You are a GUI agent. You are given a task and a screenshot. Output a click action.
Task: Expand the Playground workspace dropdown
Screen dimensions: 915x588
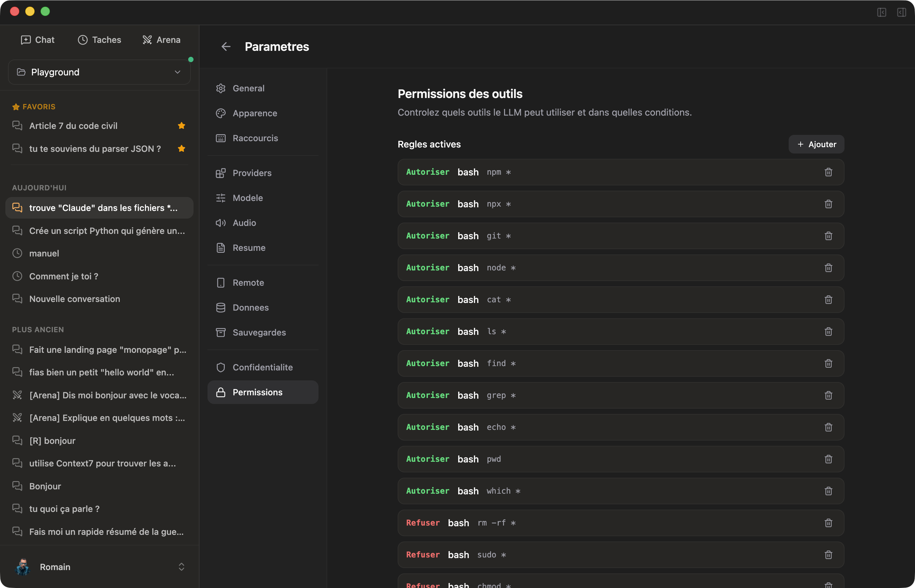point(177,72)
